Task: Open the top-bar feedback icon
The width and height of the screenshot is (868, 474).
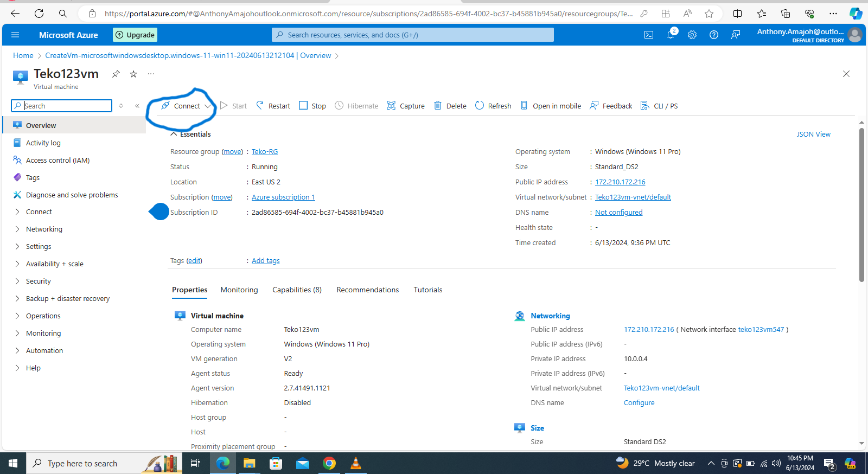Action: point(736,35)
